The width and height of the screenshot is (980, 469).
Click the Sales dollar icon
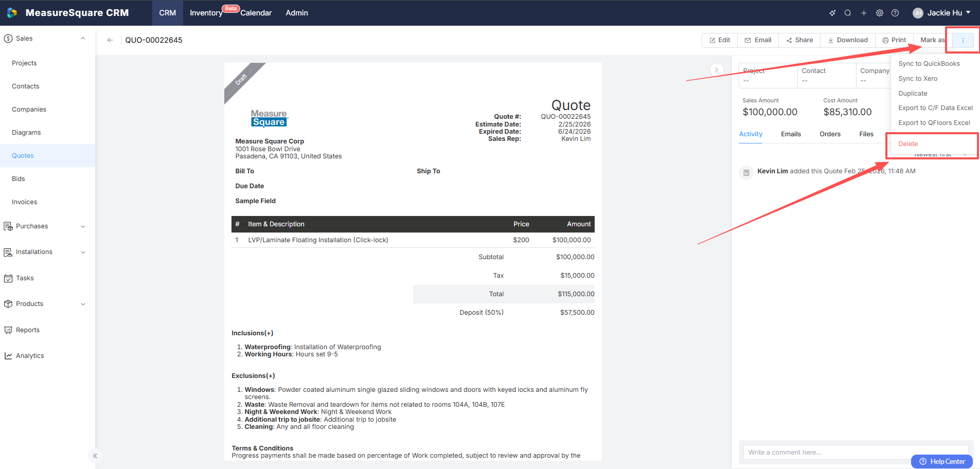(x=8, y=39)
